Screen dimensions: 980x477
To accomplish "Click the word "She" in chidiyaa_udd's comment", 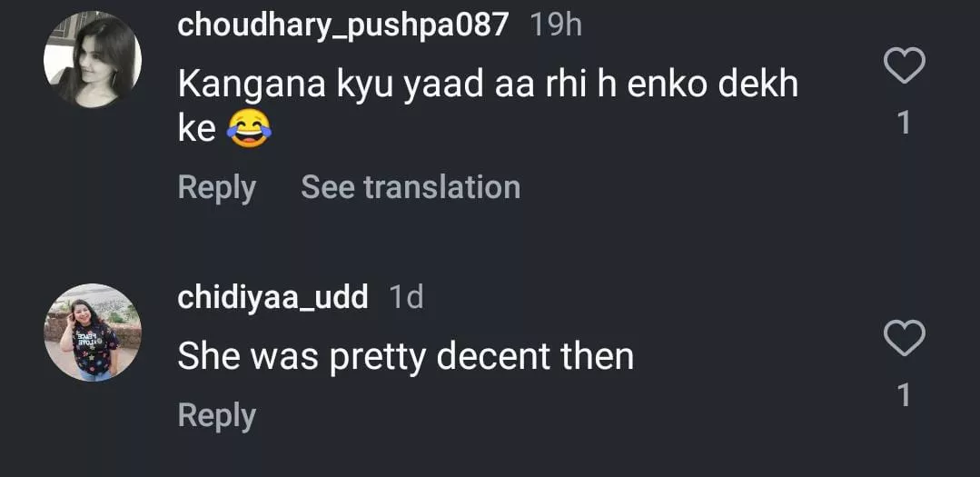I will tap(208, 356).
